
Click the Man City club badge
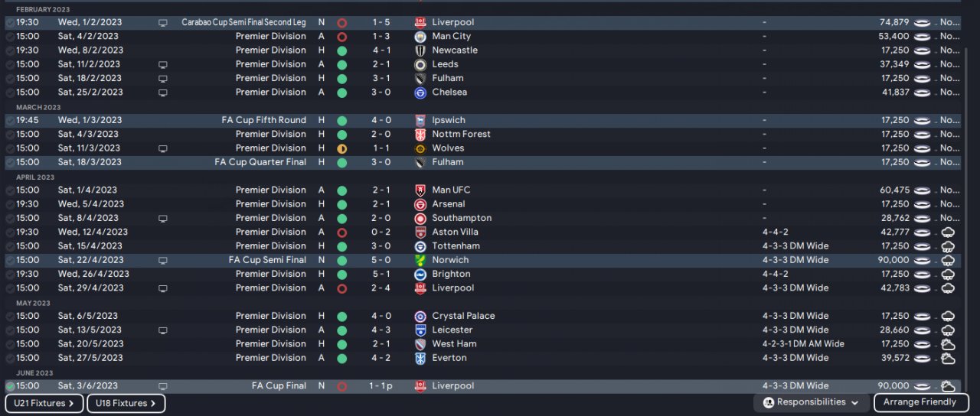pyautogui.click(x=420, y=37)
